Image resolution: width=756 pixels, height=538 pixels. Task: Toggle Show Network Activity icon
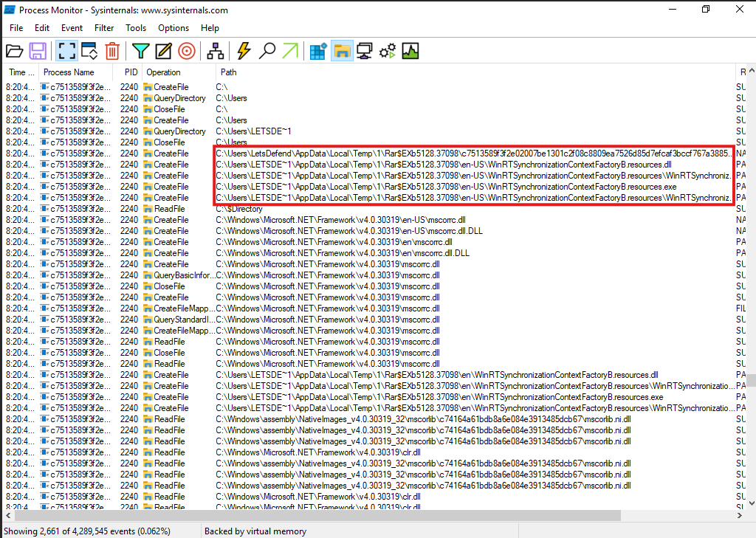pos(365,51)
